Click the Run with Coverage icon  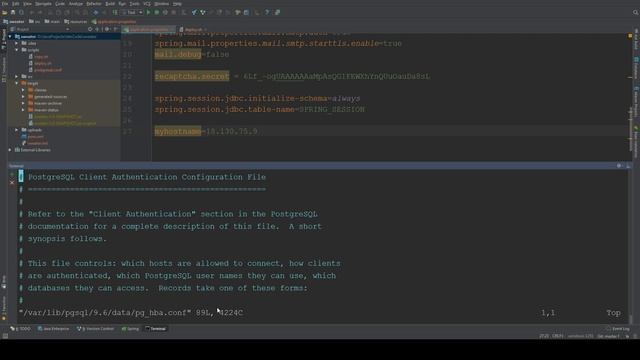point(165,13)
